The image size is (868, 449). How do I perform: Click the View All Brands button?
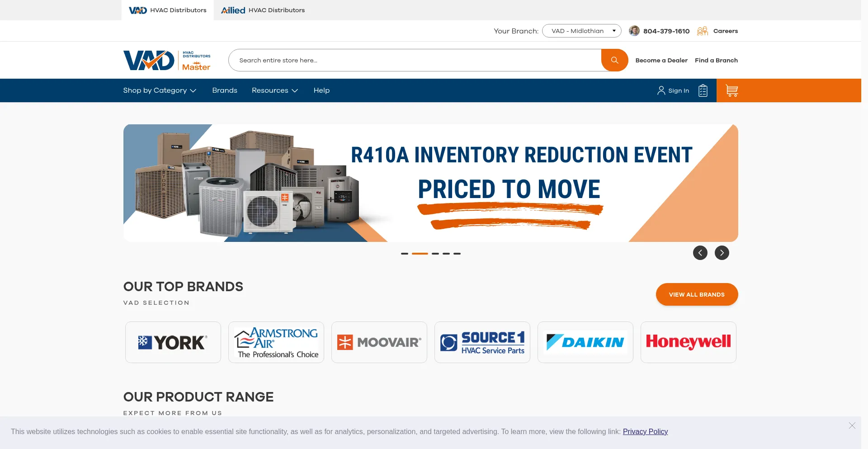(696, 294)
